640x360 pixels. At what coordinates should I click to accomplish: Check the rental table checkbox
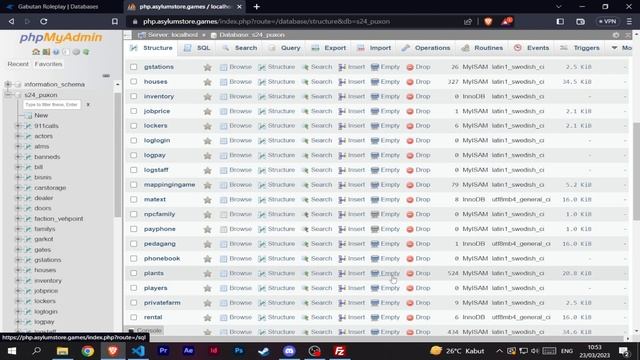pos(133,317)
